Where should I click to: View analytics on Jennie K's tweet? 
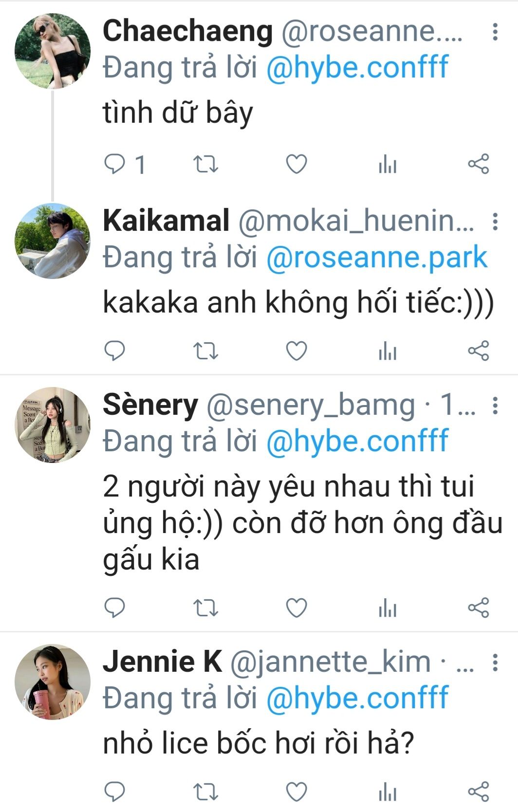[388, 792]
